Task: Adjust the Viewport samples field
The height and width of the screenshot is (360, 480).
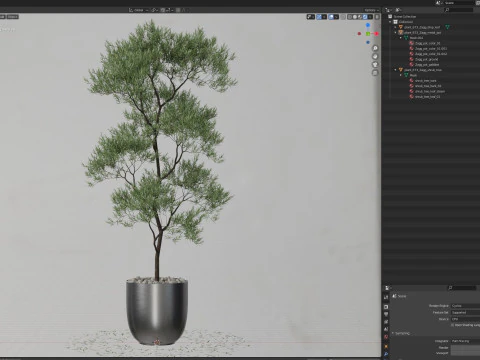Action: tap(465, 353)
